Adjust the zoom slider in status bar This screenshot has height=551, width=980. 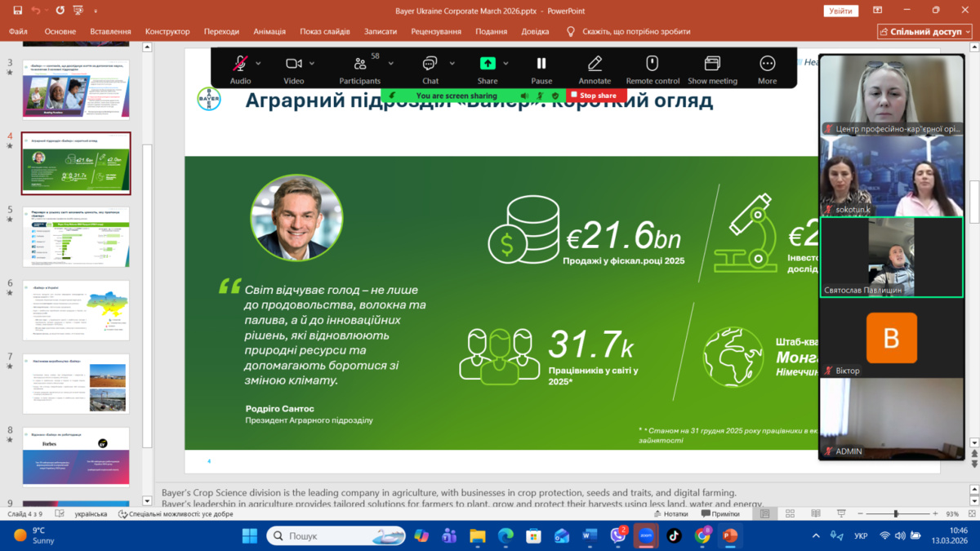[x=896, y=514]
